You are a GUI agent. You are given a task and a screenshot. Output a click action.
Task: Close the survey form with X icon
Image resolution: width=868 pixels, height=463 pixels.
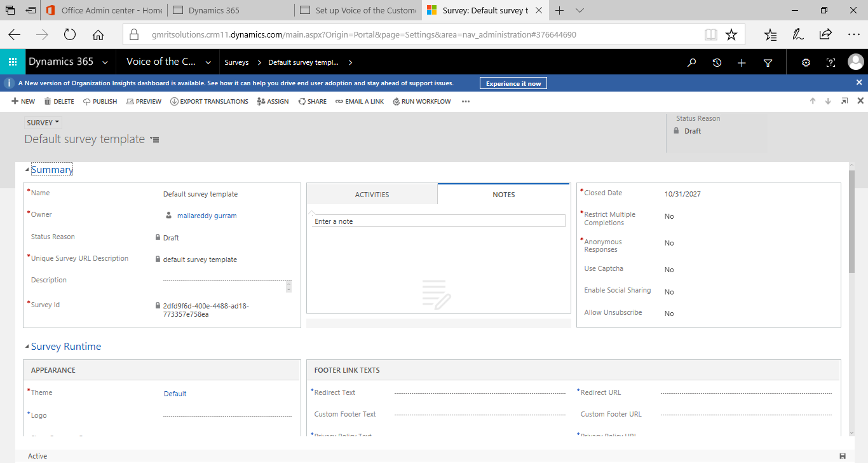coord(860,100)
